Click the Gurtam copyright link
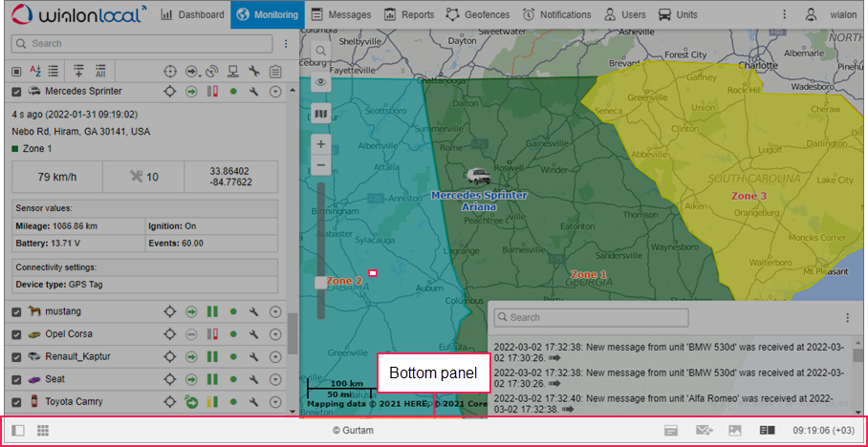 coord(353,431)
